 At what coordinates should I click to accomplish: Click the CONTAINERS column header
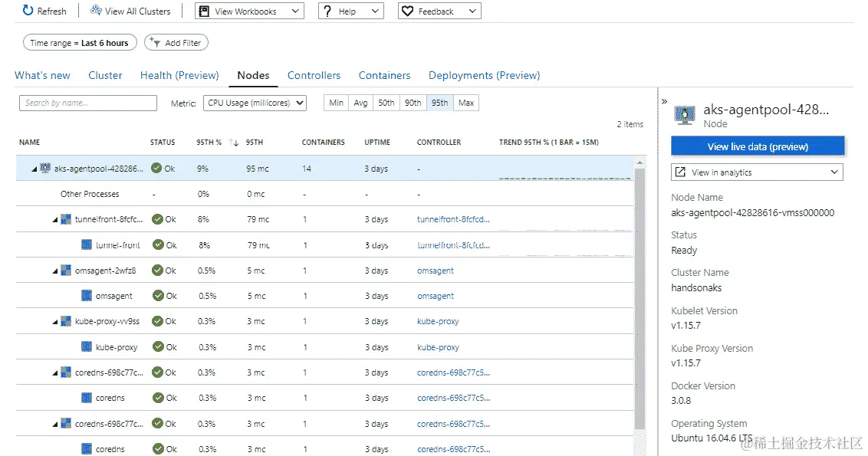[323, 143]
